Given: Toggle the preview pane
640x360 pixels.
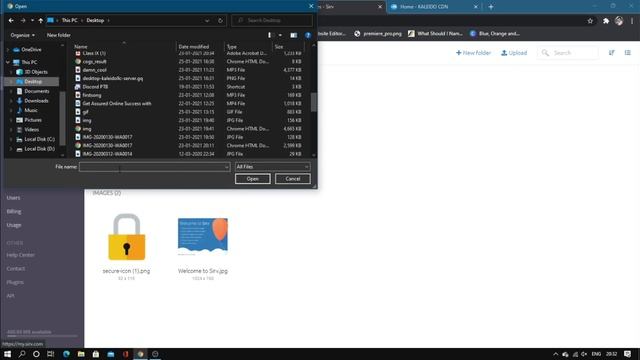Looking at the screenshot, I should click(x=293, y=35).
